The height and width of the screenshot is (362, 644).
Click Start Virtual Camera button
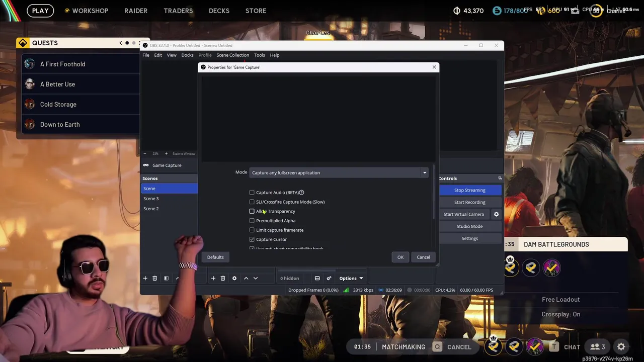(464, 214)
